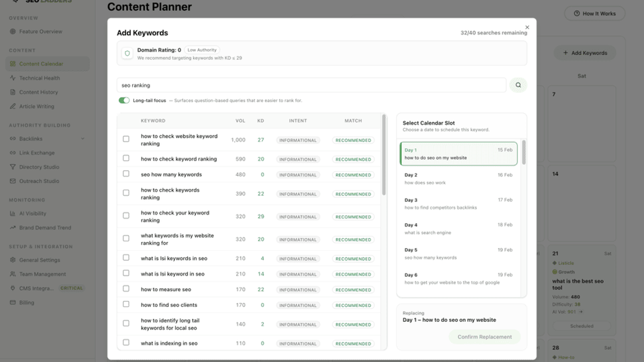Image resolution: width=644 pixels, height=362 pixels.
Task: Go to Feature Overview in the sidebar
Action: pyautogui.click(x=40, y=32)
